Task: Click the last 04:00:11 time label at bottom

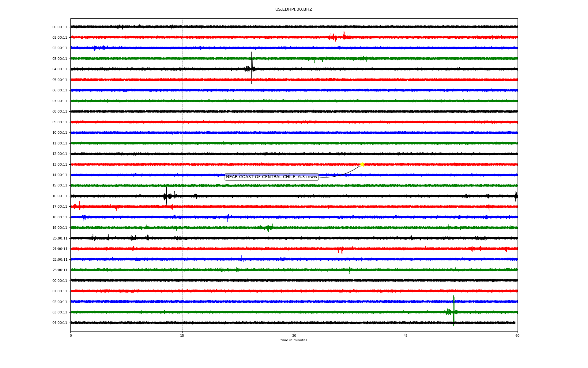Action: pos(60,323)
